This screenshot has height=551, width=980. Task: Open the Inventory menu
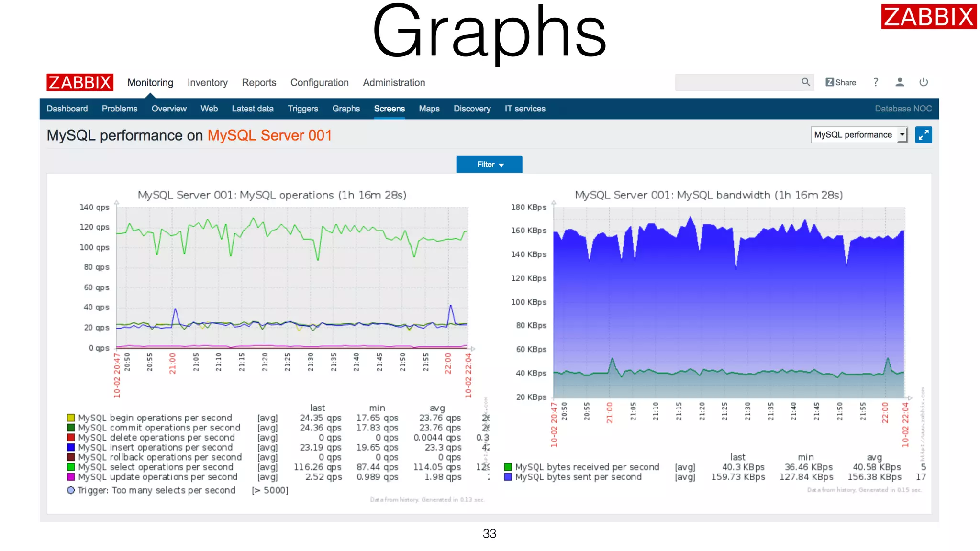pyautogui.click(x=208, y=82)
